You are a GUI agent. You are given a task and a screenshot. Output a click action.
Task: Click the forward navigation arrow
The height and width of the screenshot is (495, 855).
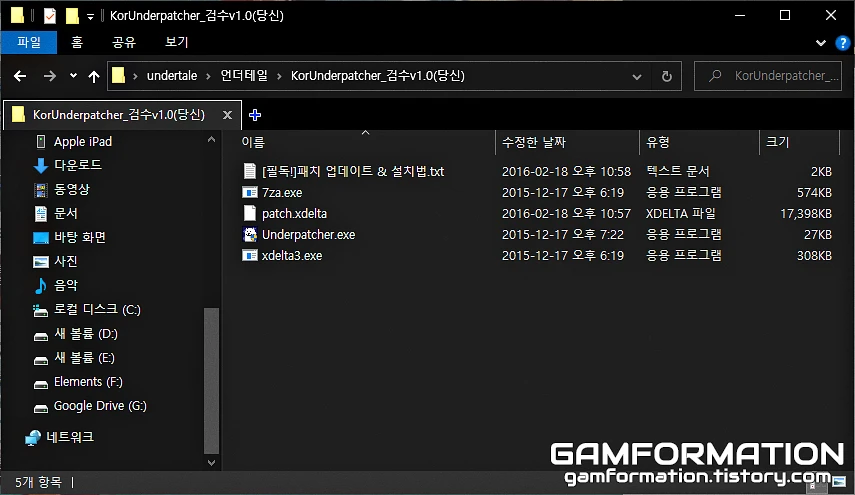(50, 76)
